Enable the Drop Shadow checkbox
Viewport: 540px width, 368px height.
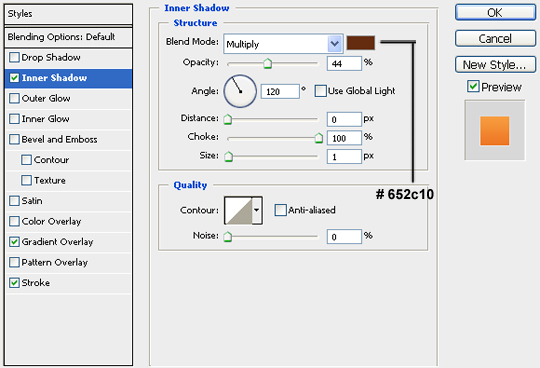[14, 57]
